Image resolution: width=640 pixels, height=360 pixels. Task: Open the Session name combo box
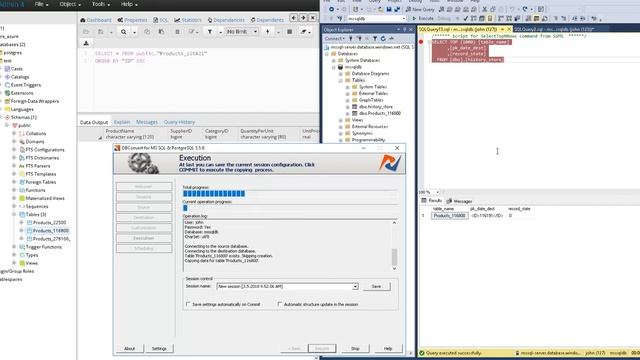click(x=355, y=287)
